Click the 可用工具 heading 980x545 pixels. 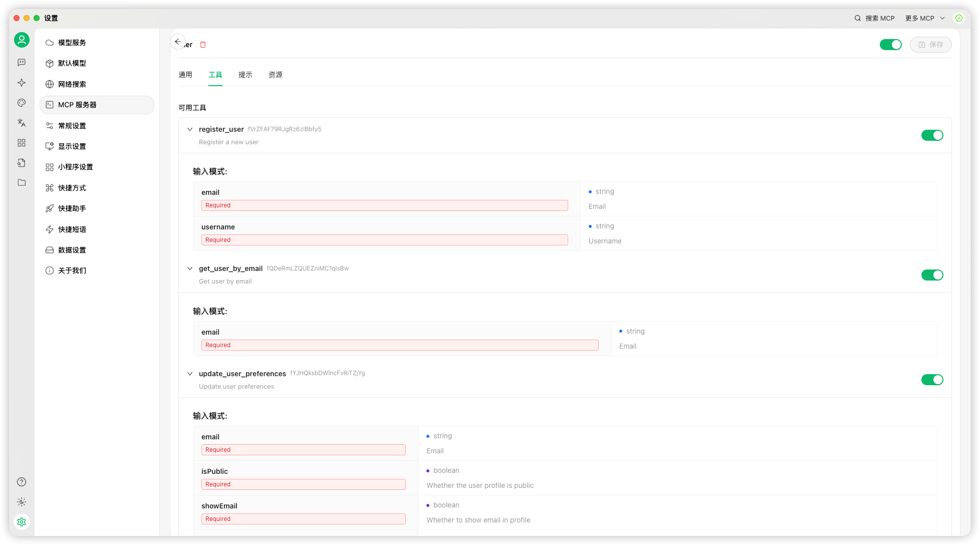coord(192,108)
